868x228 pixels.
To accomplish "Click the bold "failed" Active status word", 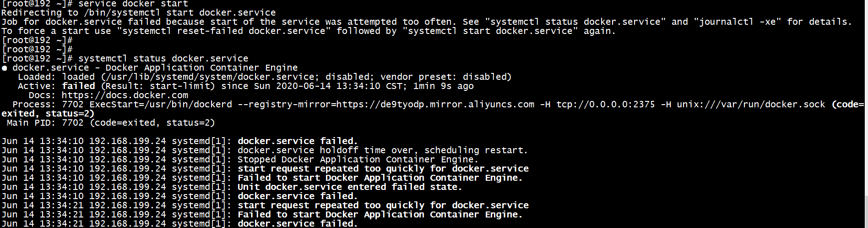I will pos(78,86).
